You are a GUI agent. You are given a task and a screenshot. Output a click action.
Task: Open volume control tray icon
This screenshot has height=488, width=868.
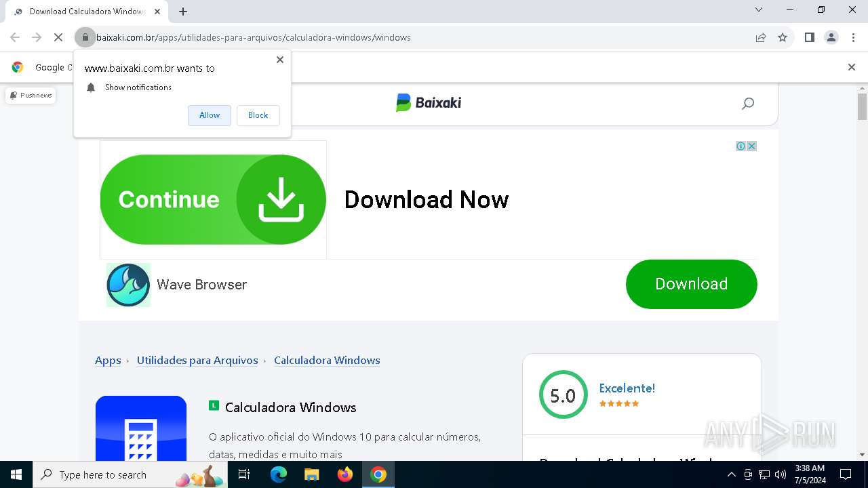[781, 474]
